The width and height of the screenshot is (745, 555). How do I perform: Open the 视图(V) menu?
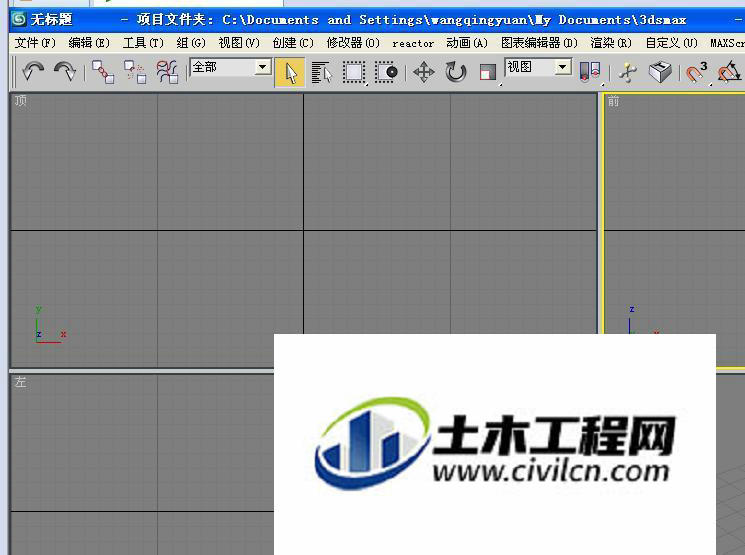(239, 43)
